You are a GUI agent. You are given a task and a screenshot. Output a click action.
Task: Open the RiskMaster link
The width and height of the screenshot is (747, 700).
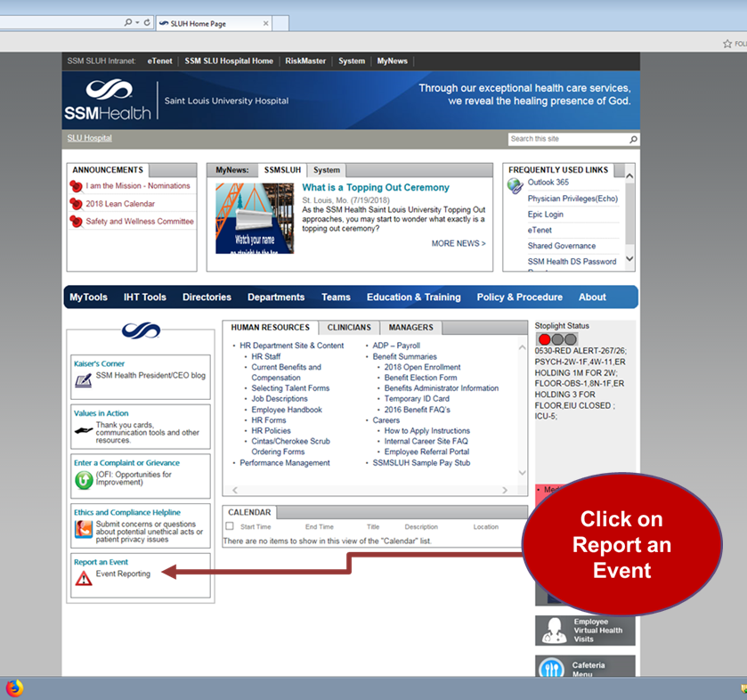(305, 61)
